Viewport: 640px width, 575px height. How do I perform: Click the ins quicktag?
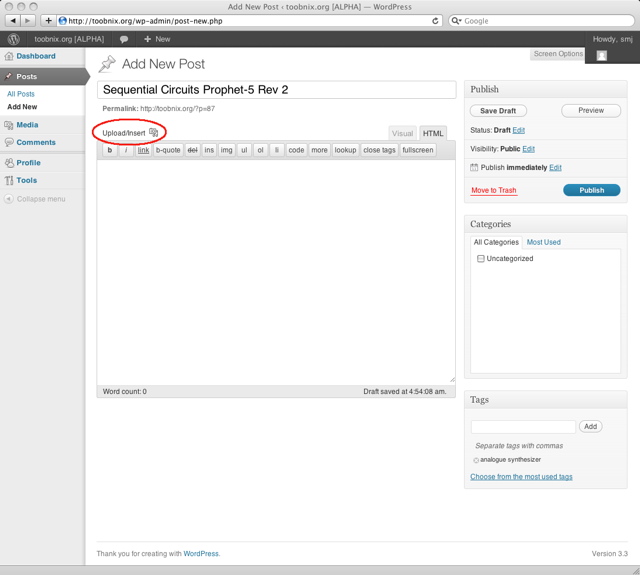[209, 150]
